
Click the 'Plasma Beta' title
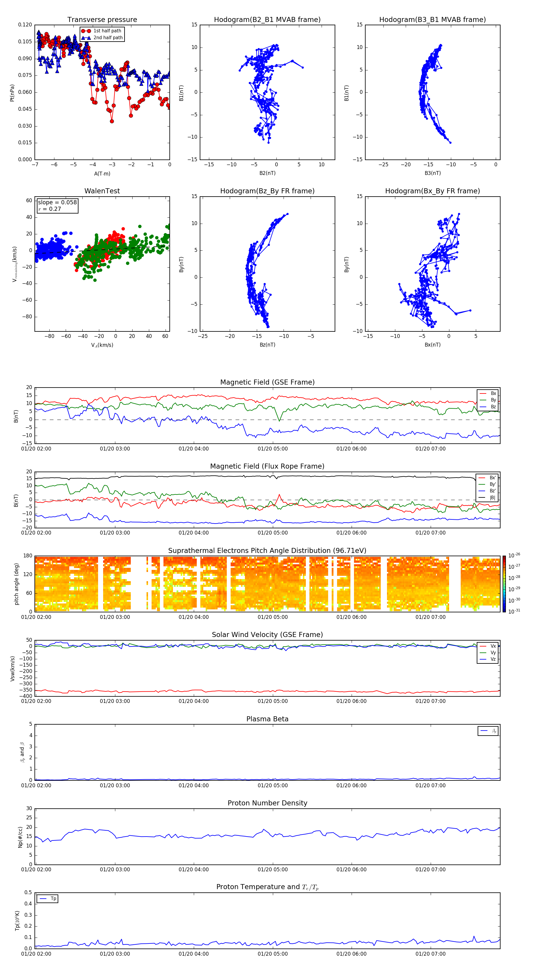[267, 719]
